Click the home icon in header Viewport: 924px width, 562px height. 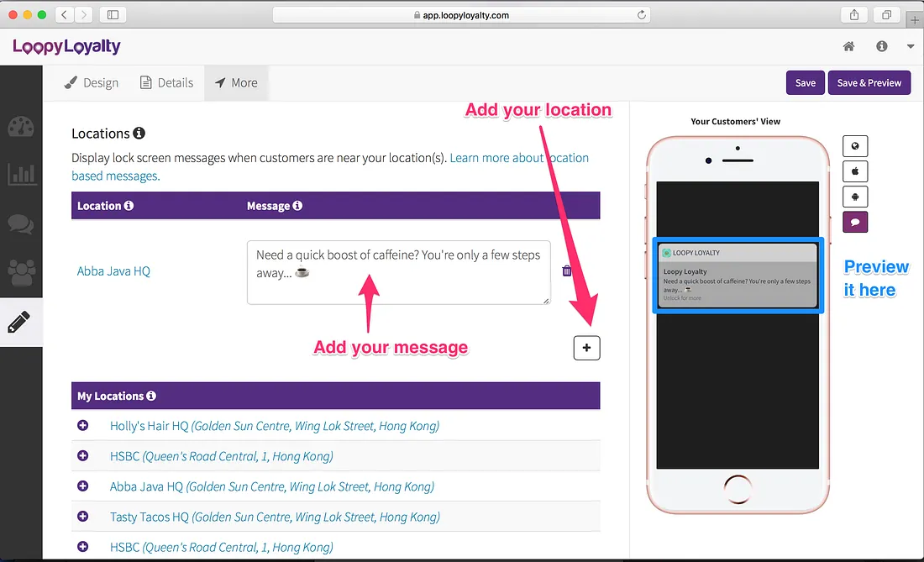pos(848,46)
